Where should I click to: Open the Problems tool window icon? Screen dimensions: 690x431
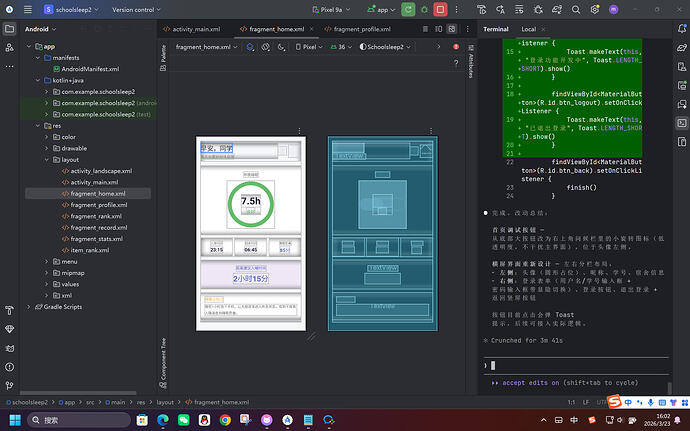click(x=9, y=367)
